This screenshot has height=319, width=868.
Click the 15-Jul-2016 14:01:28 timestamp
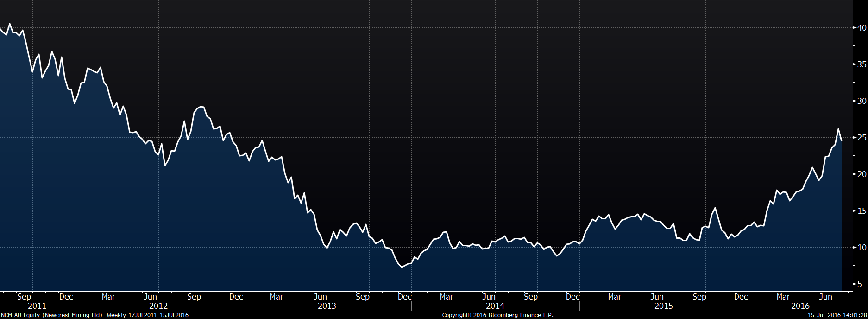point(837,315)
